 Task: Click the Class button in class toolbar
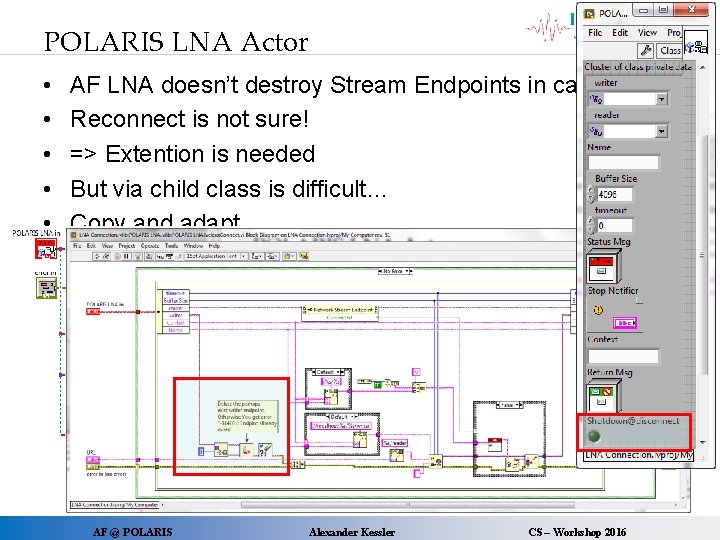[669, 50]
